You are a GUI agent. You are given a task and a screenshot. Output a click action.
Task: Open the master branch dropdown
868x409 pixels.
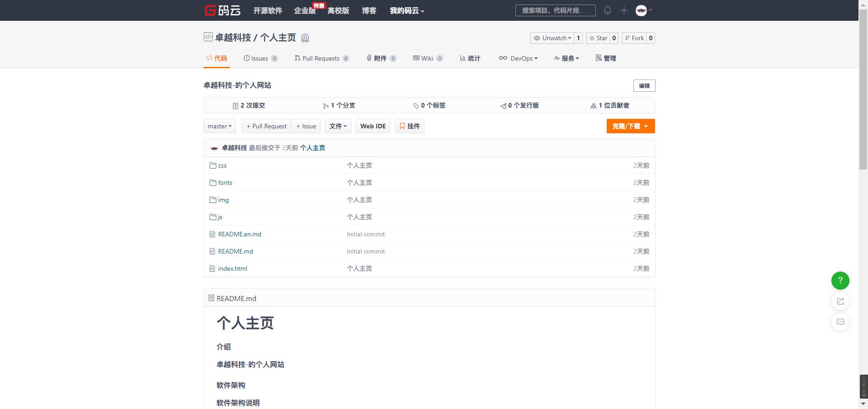tap(219, 126)
